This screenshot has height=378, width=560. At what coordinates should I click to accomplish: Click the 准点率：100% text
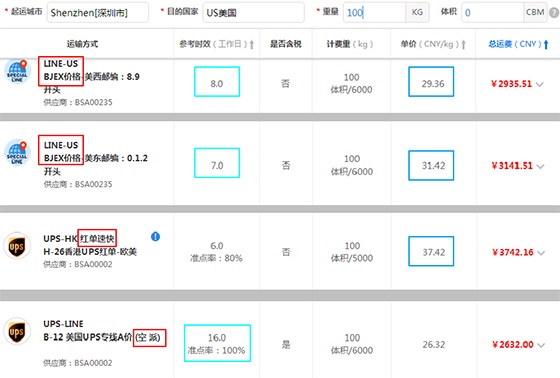point(216,350)
